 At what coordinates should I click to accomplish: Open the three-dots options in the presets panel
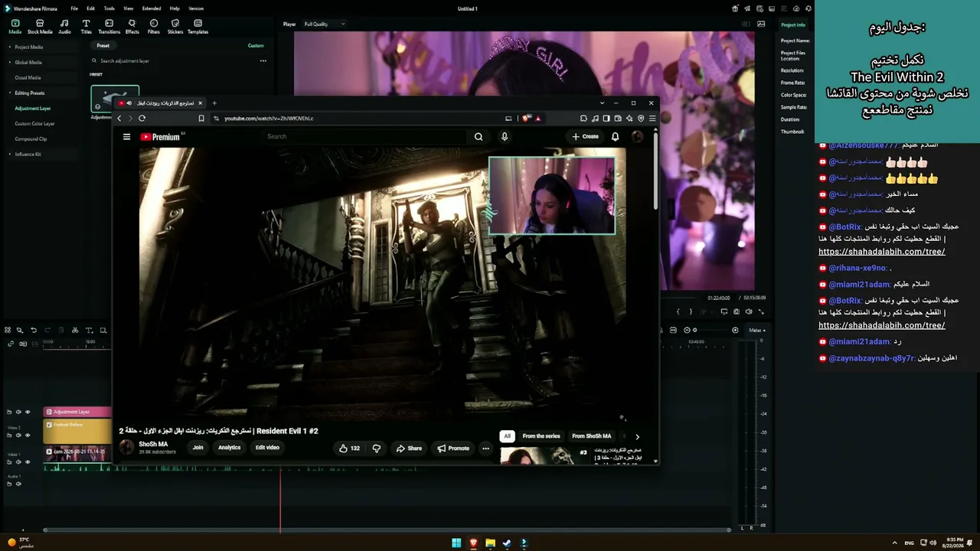coord(263,60)
